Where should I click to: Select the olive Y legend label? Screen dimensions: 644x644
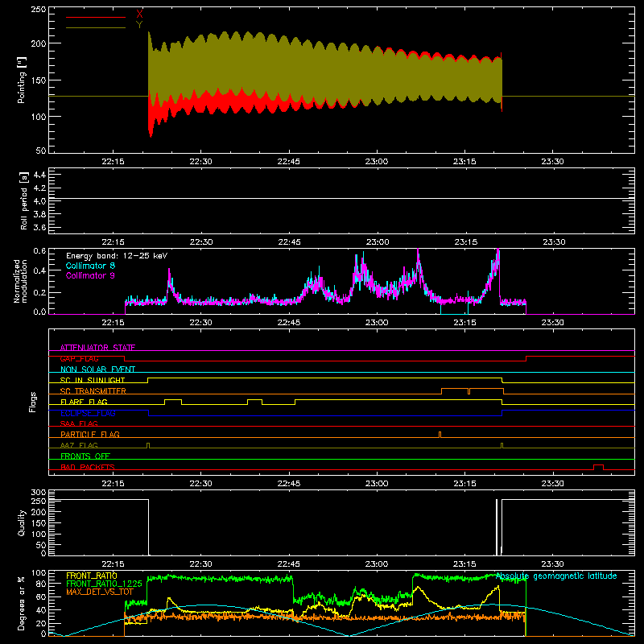139,25
